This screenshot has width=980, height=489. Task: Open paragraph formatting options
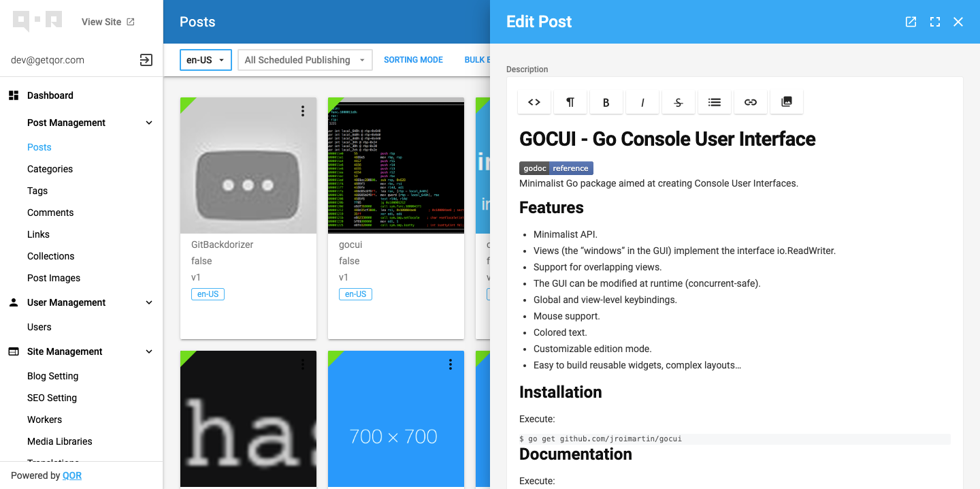[x=570, y=102]
